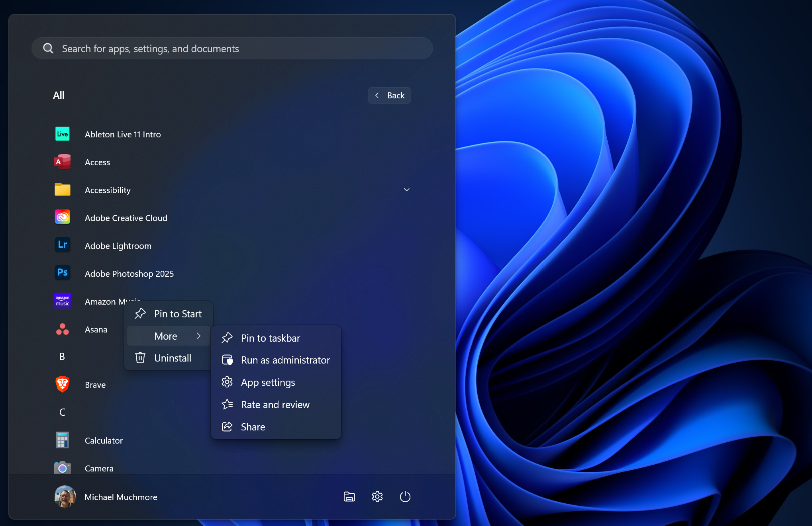Launch the Calculator app icon
The image size is (812, 526).
[x=62, y=440]
